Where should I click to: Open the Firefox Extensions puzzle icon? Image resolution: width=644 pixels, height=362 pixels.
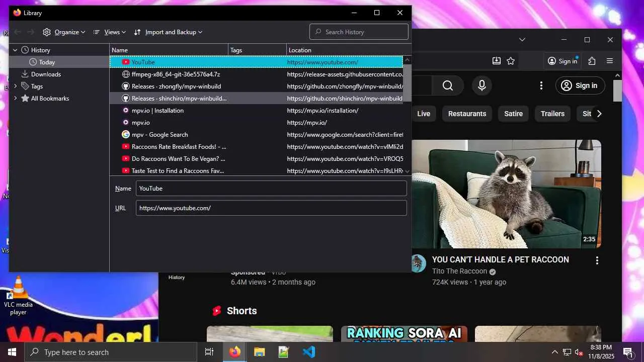pos(592,61)
